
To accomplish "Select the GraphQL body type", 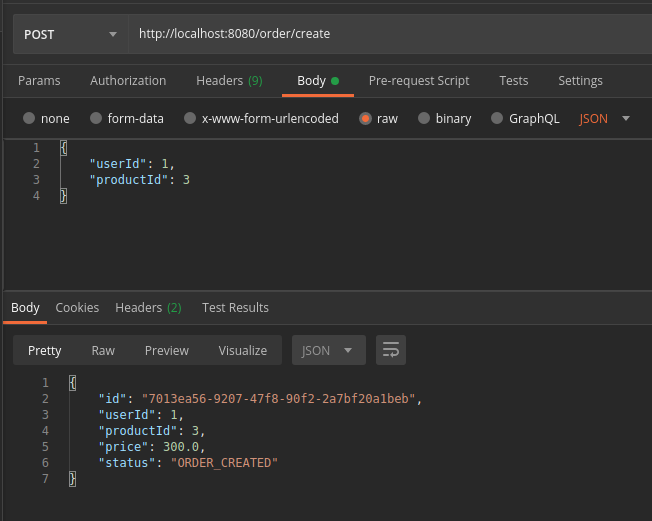I will [497, 118].
